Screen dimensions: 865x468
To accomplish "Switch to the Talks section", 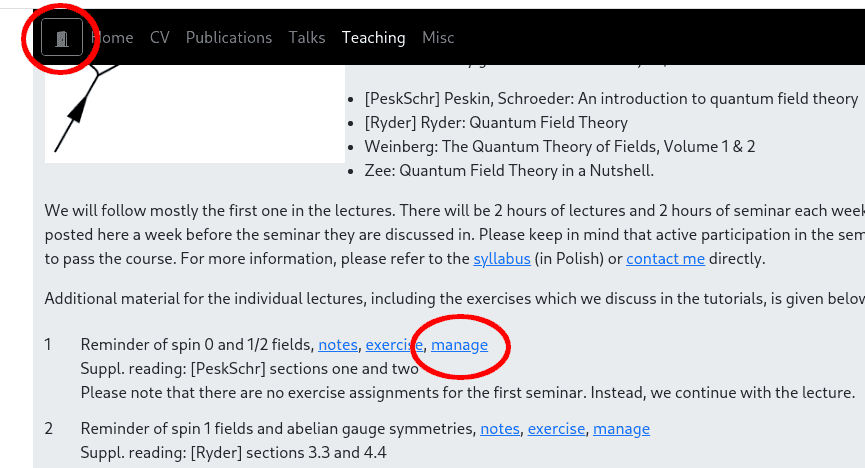I will [x=307, y=38].
